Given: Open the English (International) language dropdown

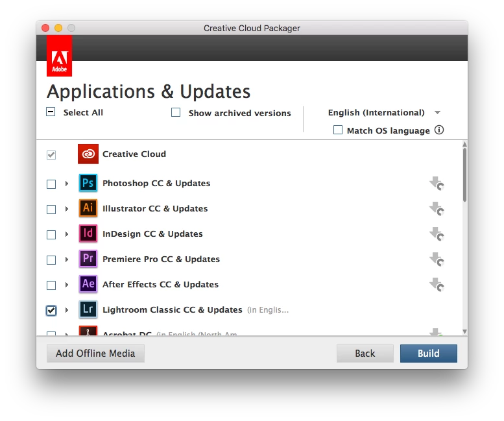Looking at the screenshot, I should [x=384, y=112].
